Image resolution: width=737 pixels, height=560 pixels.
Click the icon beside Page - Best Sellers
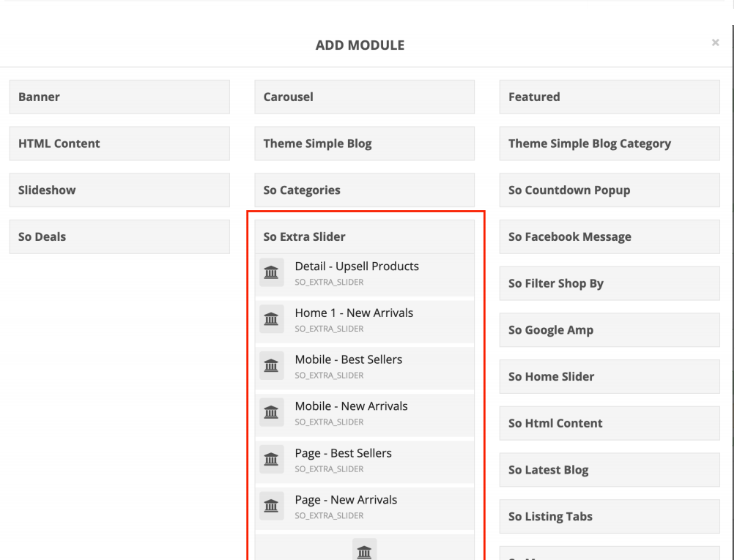(271, 460)
